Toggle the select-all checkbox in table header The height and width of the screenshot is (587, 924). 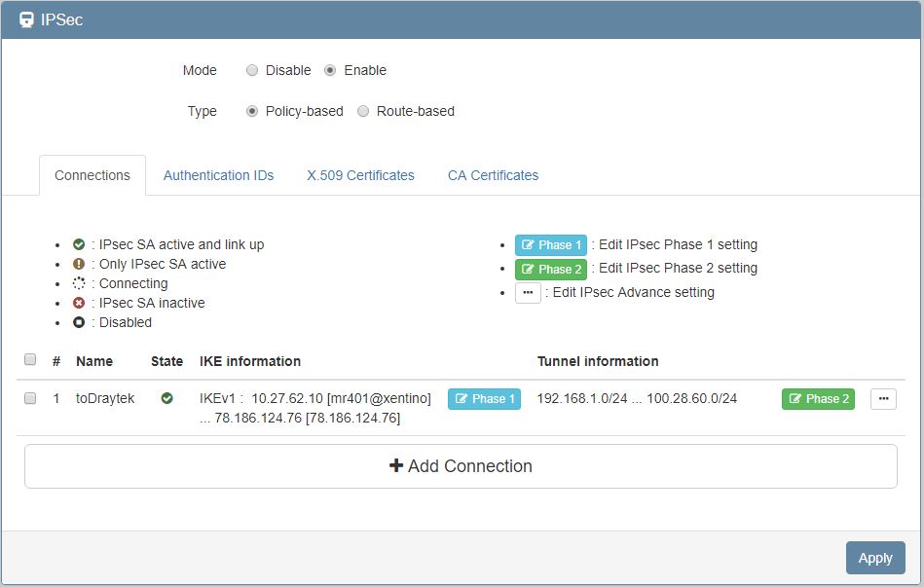coord(30,360)
